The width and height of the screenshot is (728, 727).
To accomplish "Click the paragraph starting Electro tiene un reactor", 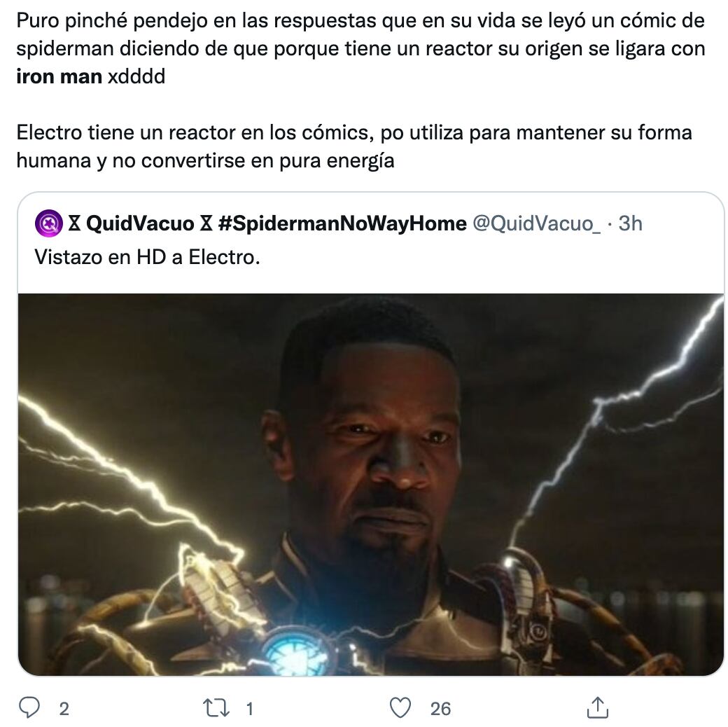I will pos(354,146).
